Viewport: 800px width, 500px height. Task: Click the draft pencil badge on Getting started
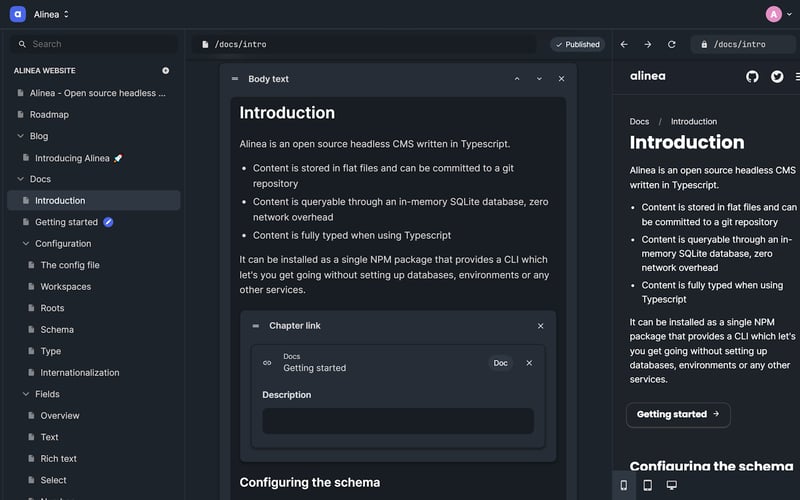coord(108,222)
